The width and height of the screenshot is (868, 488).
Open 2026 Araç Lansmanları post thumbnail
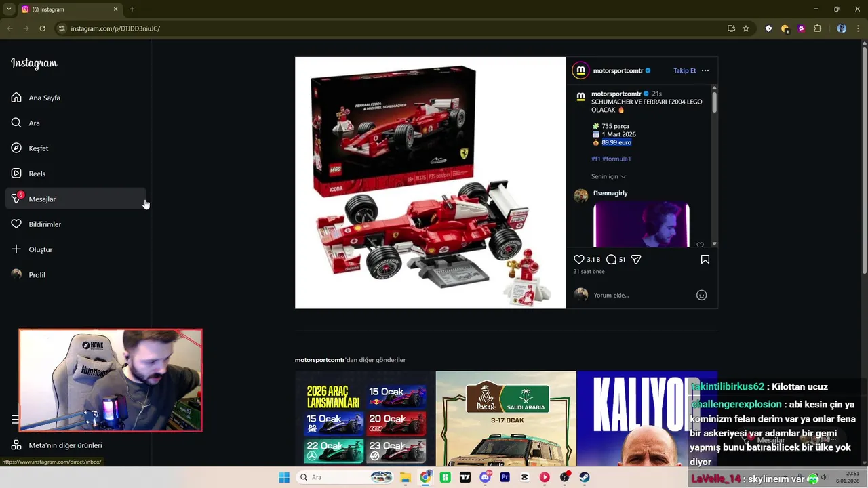(x=365, y=418)
